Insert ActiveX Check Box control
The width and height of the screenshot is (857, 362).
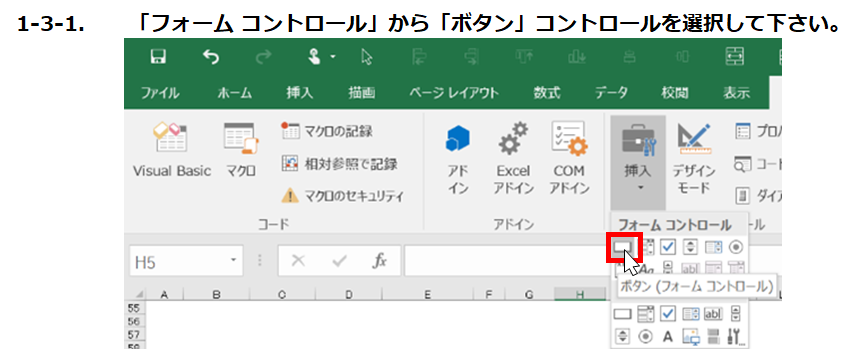(668, 314)
